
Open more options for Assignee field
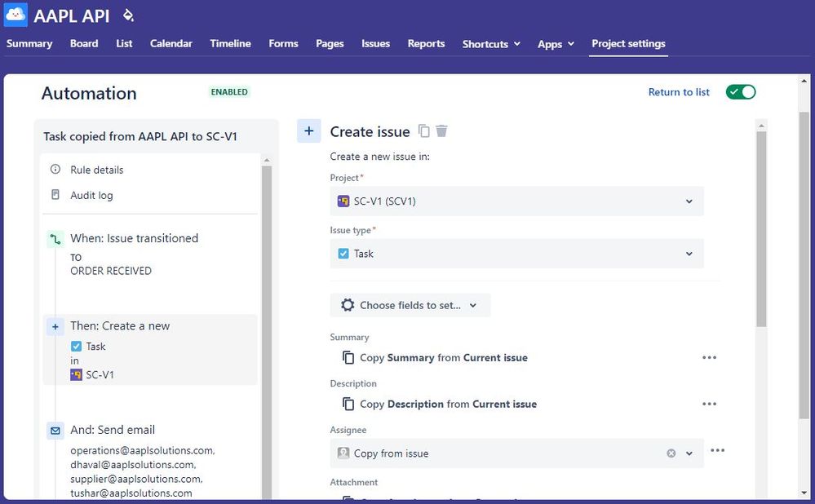[717, 450]
